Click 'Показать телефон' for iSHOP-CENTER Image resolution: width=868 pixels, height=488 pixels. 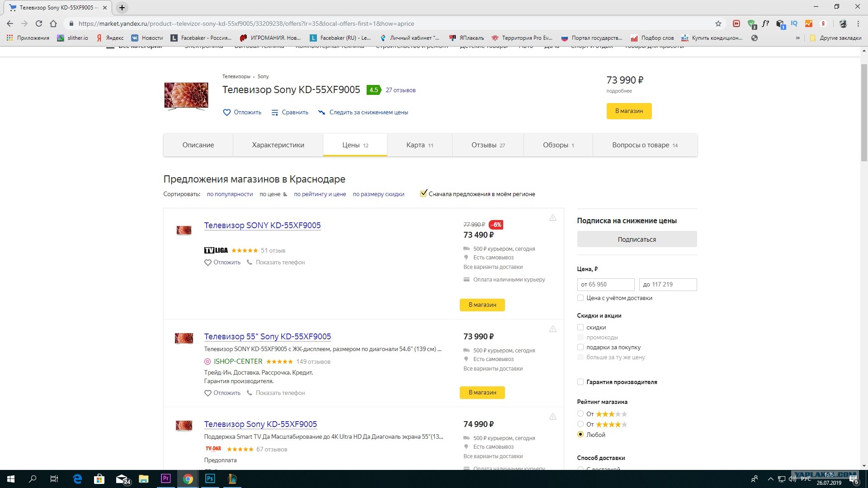(x=280, y=393)
